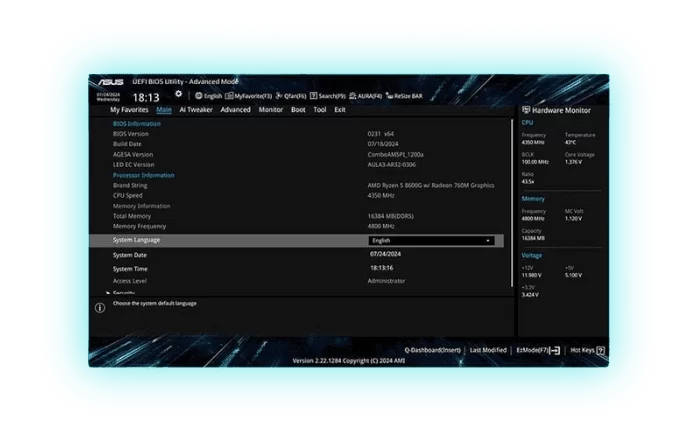The image size is (692, 437).
Task: Open AURA(F4) lighting settings
Action: click(365, 96)
